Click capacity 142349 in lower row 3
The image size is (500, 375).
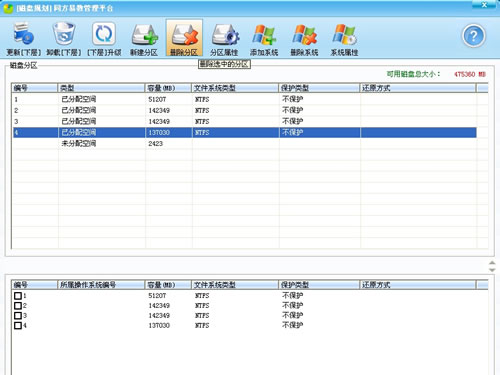[x=159, y=315]
